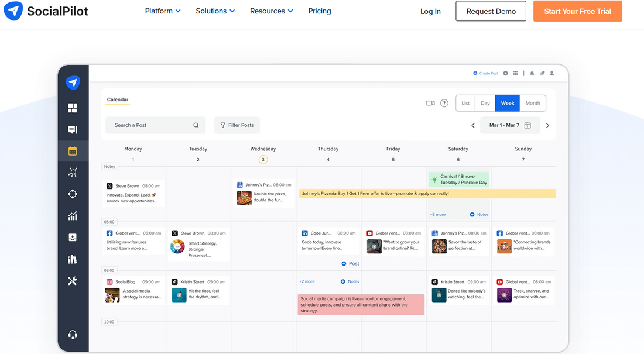Go to next week arrow
This screenshot has height=354, width=644.
[x=547, y=126]
